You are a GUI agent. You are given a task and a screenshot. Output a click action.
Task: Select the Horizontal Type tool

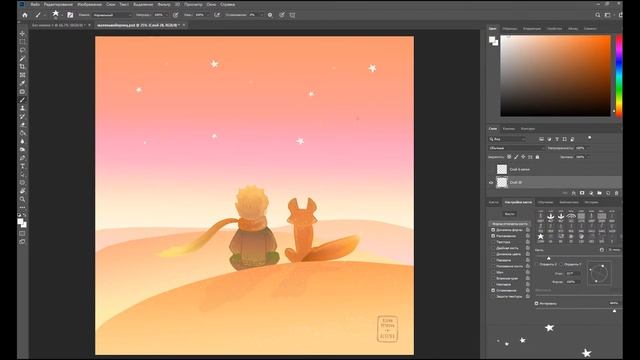[22, 166]
